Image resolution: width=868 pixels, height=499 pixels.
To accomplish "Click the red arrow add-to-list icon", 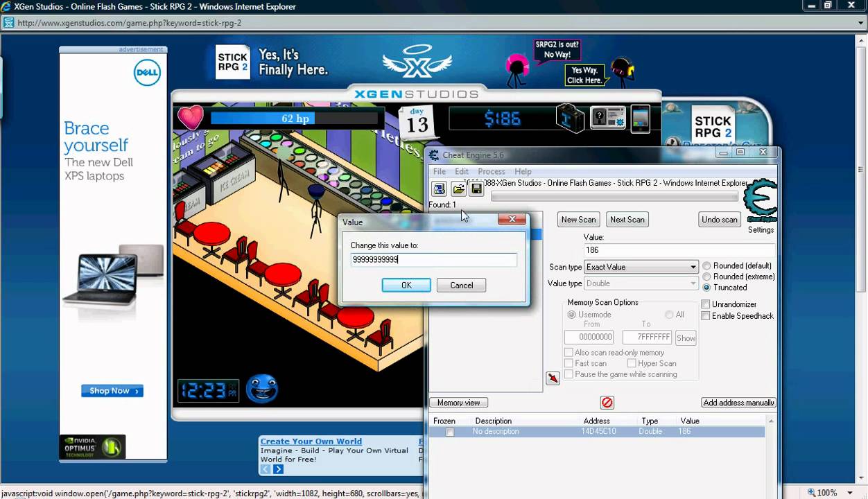I will [x=553, y=378].
